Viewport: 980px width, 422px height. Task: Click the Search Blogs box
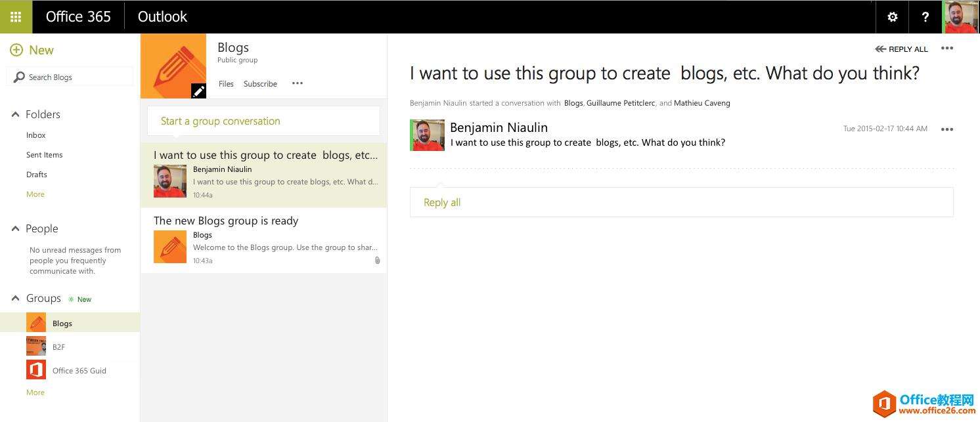pyautogui.click(x=70, y=77)
